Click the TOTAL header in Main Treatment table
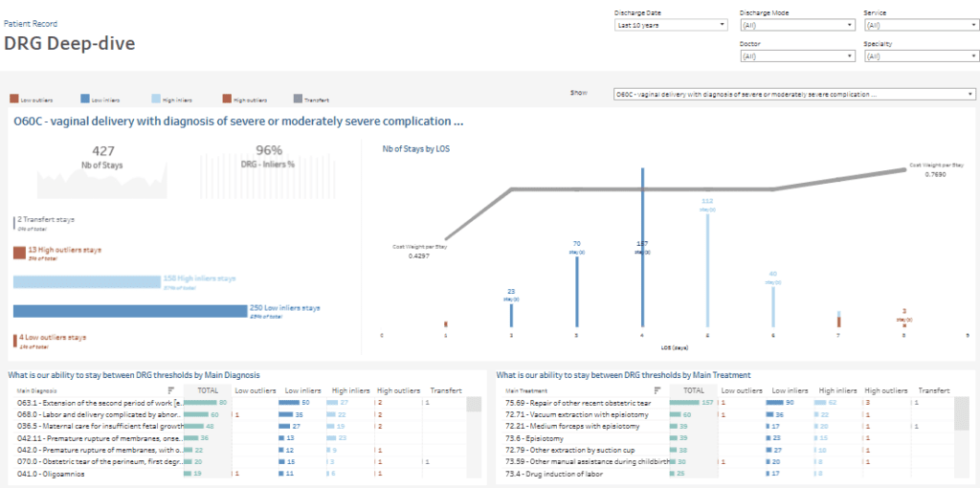Image resolution: width=980 pixels, height=488 pixels. [693, 390]
